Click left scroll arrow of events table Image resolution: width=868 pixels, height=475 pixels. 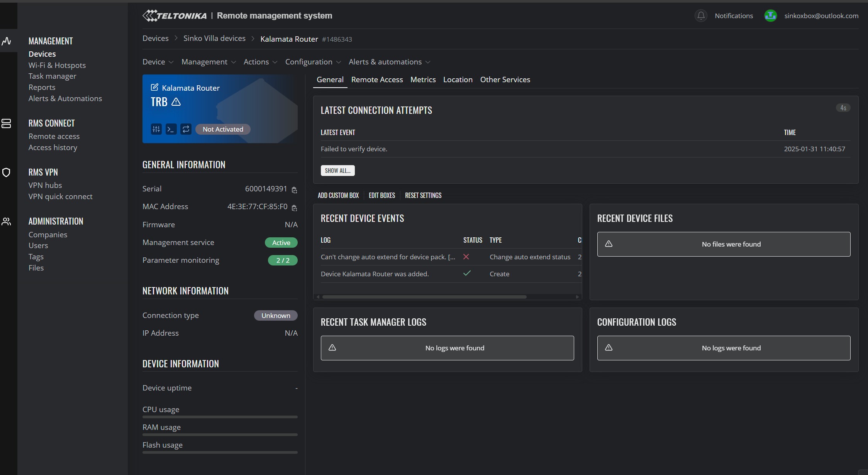[318, 297]
